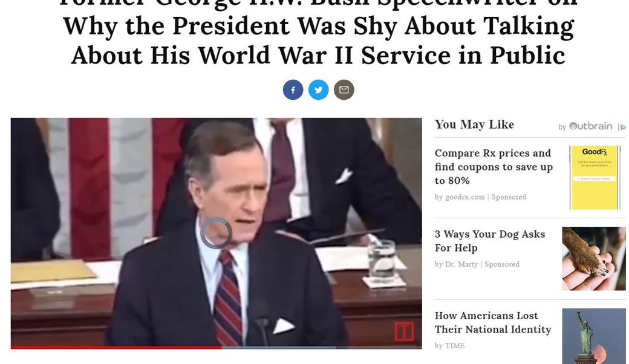Click the 'by TIME' source label
This screenshot has height=364, width=629.
tap(450, 346)
